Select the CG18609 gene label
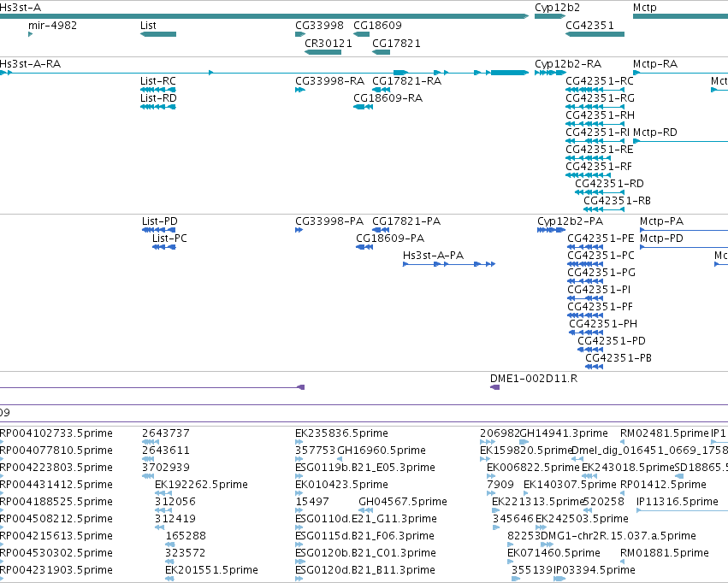 pos(377,26)
